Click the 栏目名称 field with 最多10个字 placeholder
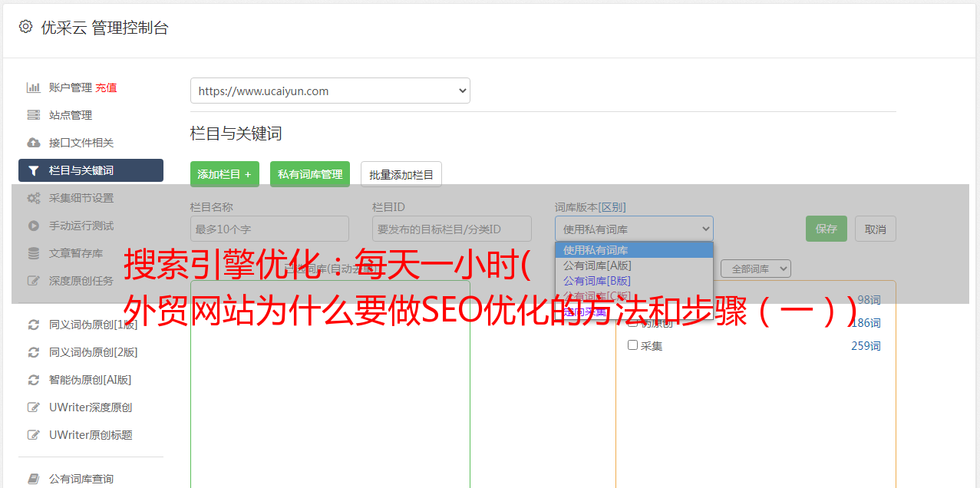The width and height of the screenshot is (980, 488). click(x=269, y=229)
